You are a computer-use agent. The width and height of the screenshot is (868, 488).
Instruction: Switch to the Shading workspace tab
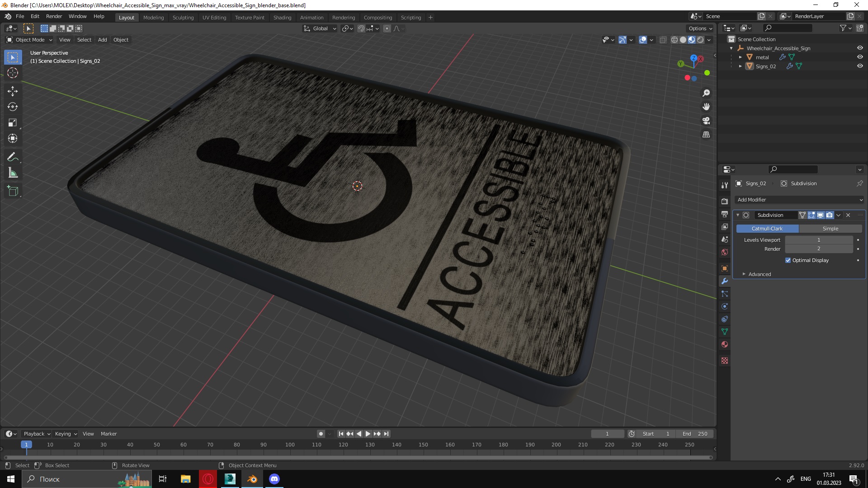(x=282, y=18)
